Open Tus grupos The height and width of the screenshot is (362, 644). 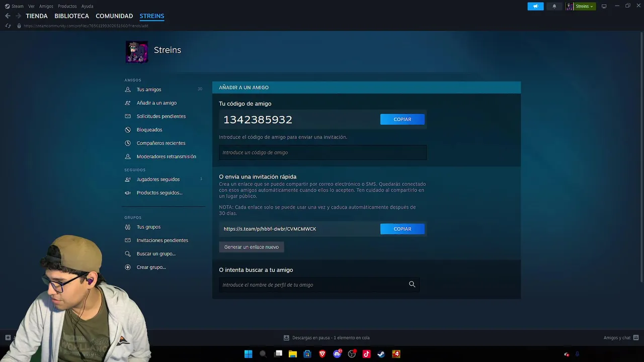pyautogui.click(x=148, y=227)
